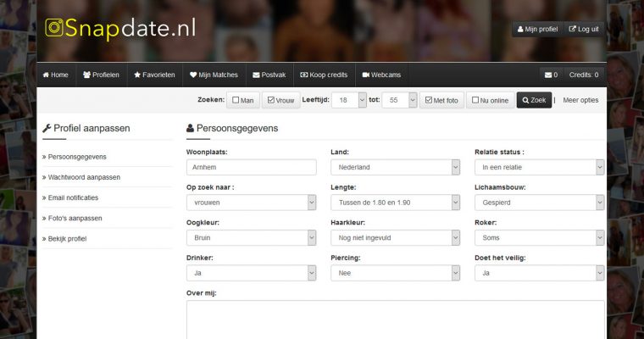644x339 pixels.
Task: Uncheck the Vrouw search checkbox
Action: [271, 100]
